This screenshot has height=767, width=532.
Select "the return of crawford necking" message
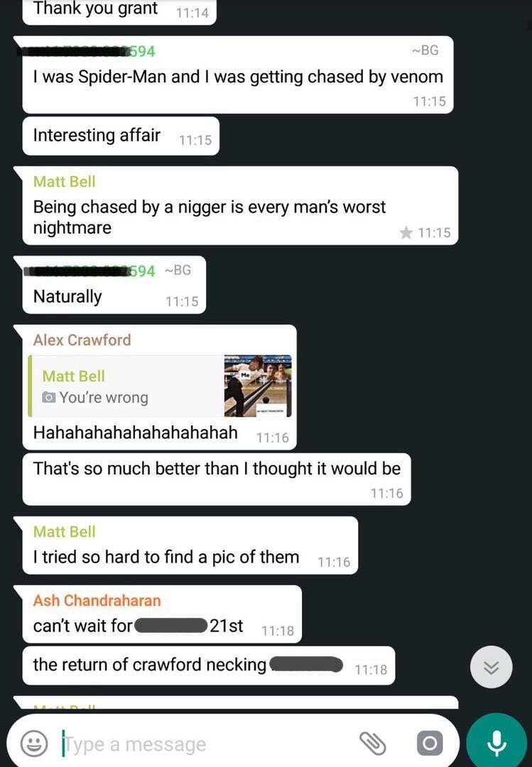tap(209, 665)
